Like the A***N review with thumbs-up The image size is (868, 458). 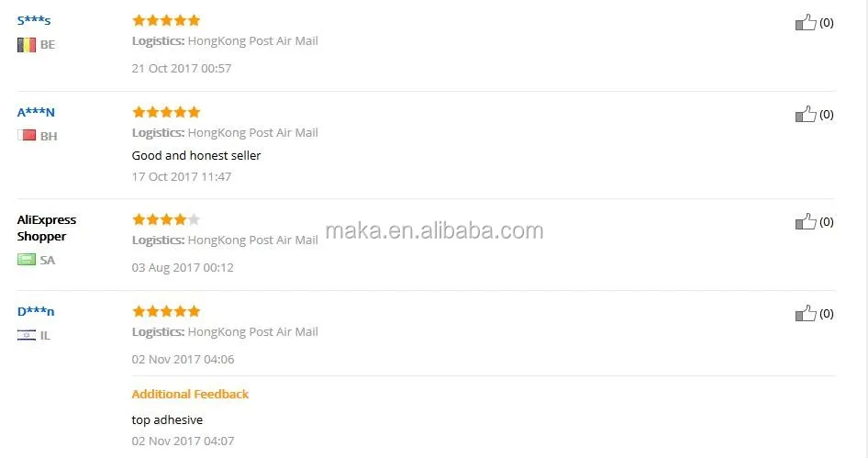pos(805,115)
